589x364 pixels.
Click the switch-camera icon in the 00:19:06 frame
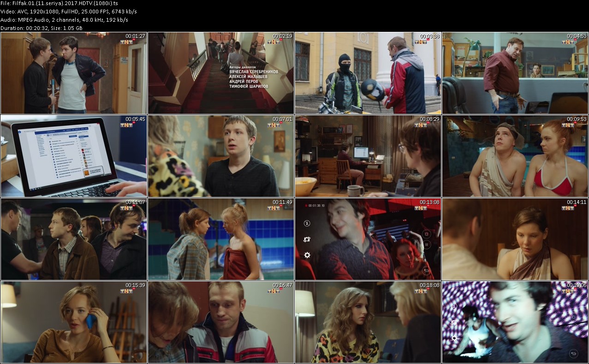[454, 322]
